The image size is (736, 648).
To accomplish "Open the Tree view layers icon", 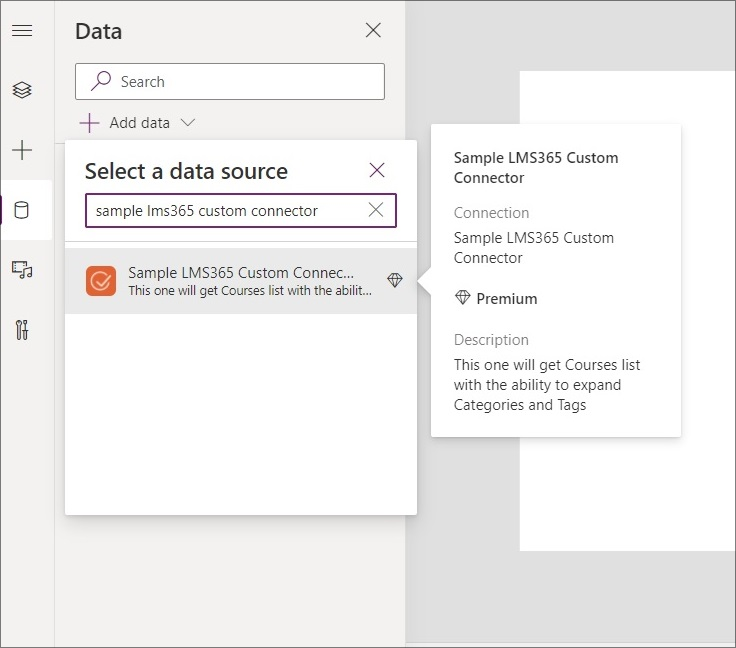I will click(21, 90).
